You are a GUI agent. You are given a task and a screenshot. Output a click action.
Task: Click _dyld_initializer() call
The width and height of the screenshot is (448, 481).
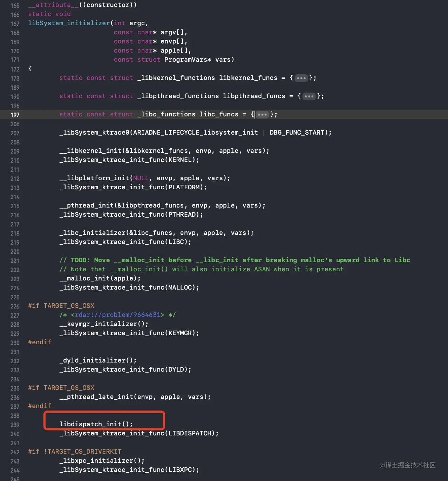98,360
